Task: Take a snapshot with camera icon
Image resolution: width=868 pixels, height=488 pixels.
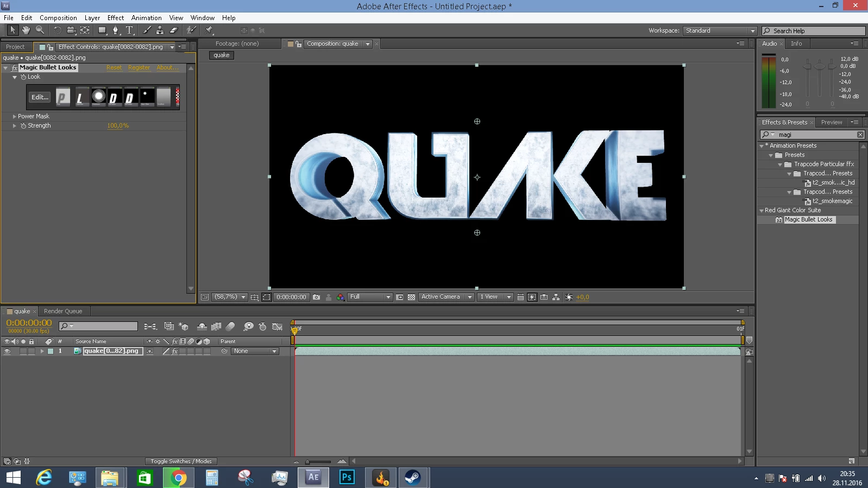Action: pyautogui.click(x=316, y=297)
